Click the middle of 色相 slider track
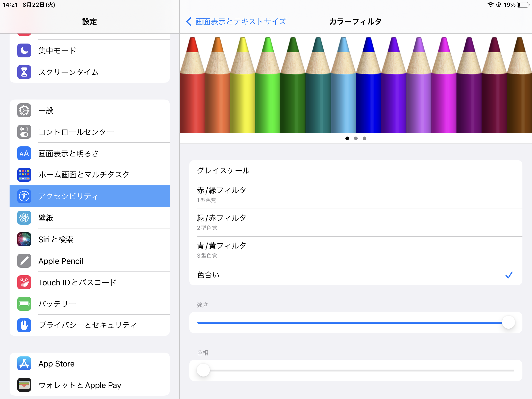 356,371
